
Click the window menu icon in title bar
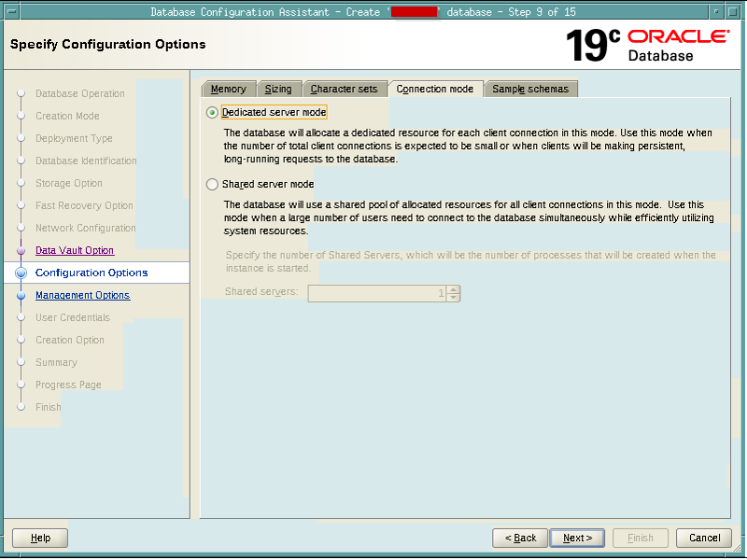click(11, 11)
